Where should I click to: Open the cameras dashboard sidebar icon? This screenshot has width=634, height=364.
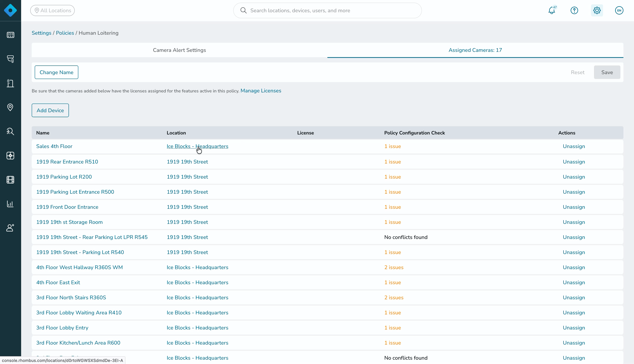(x=10, y=35)
